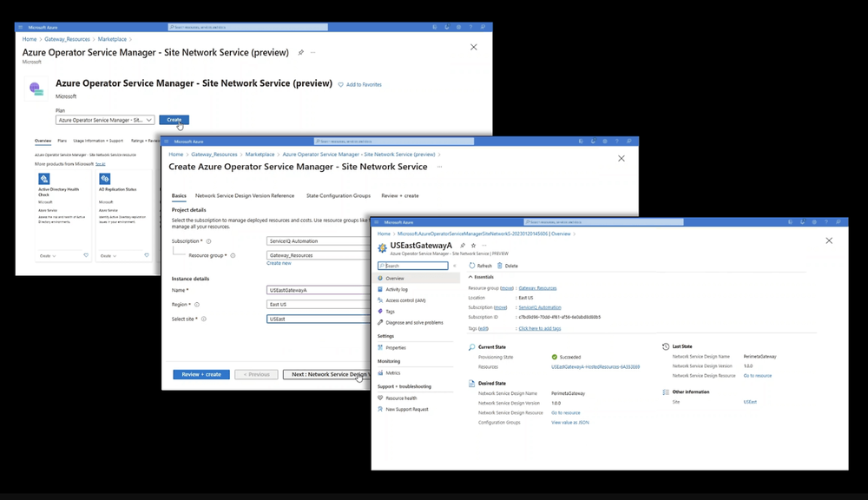Click the Add to Favorites heart link
Screen dimensions: 868x500
[x=360, y=85]
